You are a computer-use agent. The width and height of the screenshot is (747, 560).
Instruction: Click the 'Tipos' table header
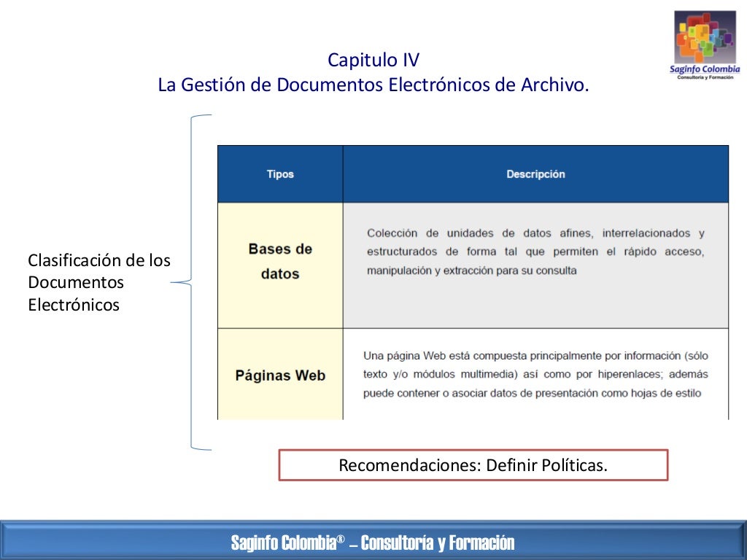pos(280,174)
